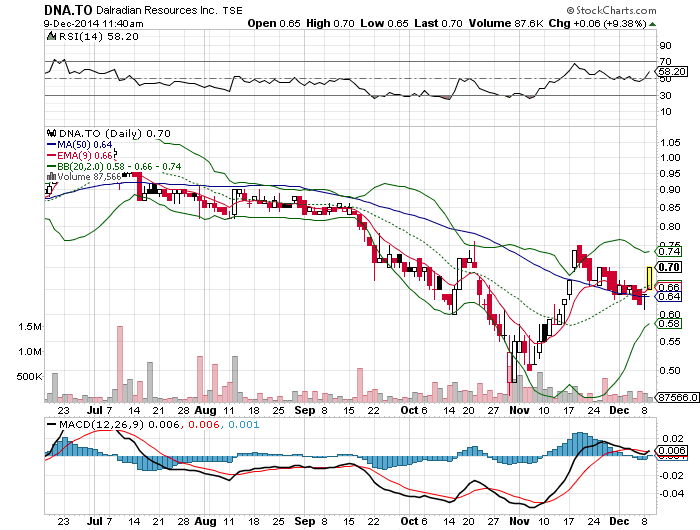Viewport: 700px width, 530px height.
Task: Click the High 0.70 value
Action: 330,23
